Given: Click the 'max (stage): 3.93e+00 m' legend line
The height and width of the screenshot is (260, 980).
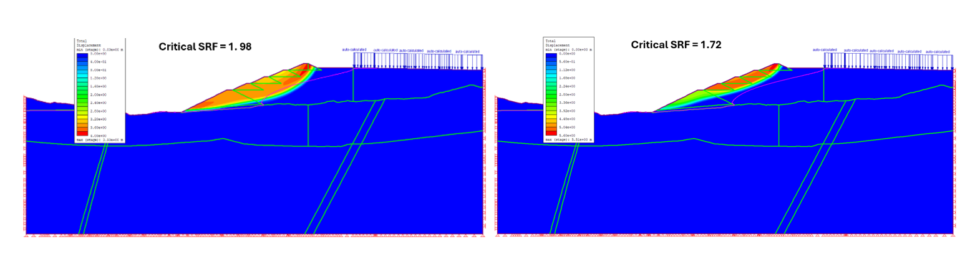Looking at the screenshot, I should pyautogui.click(x=100, y=140).
